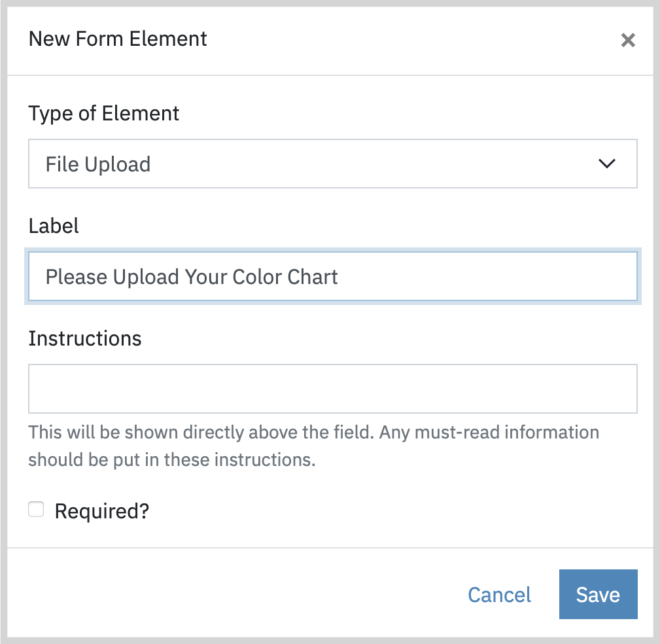
Task: Expand element type list showing File Upload
Action: (x=332, y=164)
